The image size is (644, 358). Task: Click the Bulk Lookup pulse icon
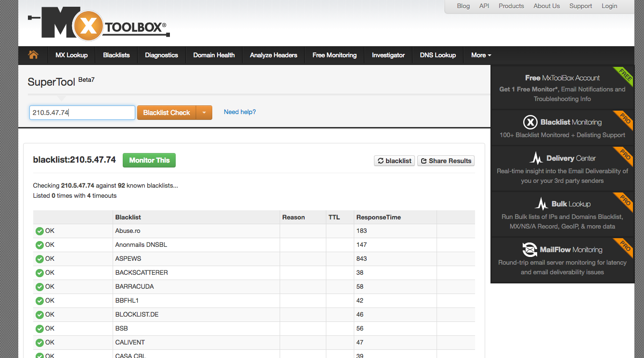click(x=541, y=204)
